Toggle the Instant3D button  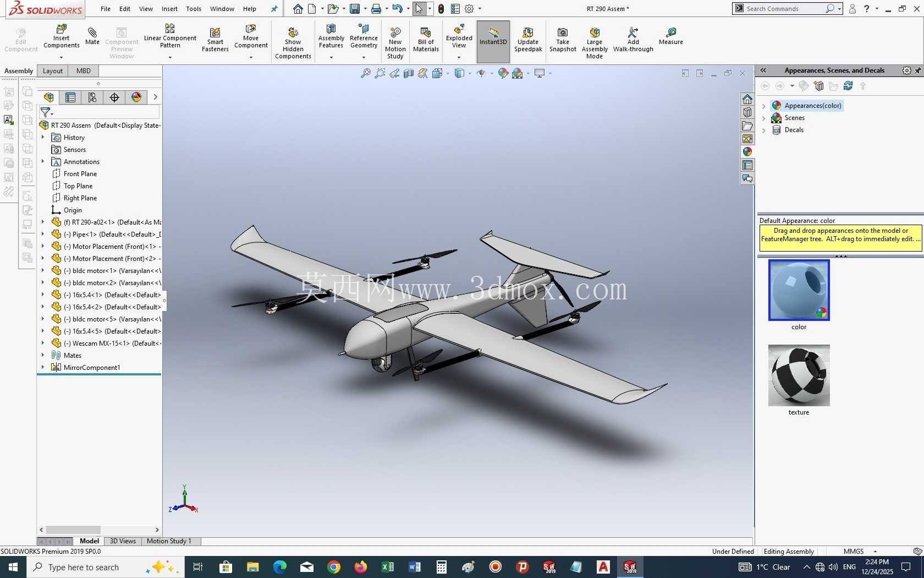493,41
